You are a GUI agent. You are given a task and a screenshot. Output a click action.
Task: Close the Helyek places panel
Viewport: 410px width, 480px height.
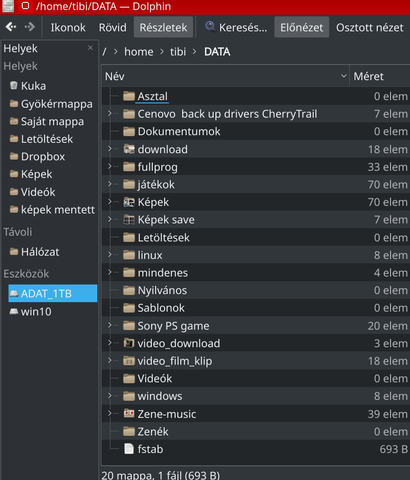[90, 48]
